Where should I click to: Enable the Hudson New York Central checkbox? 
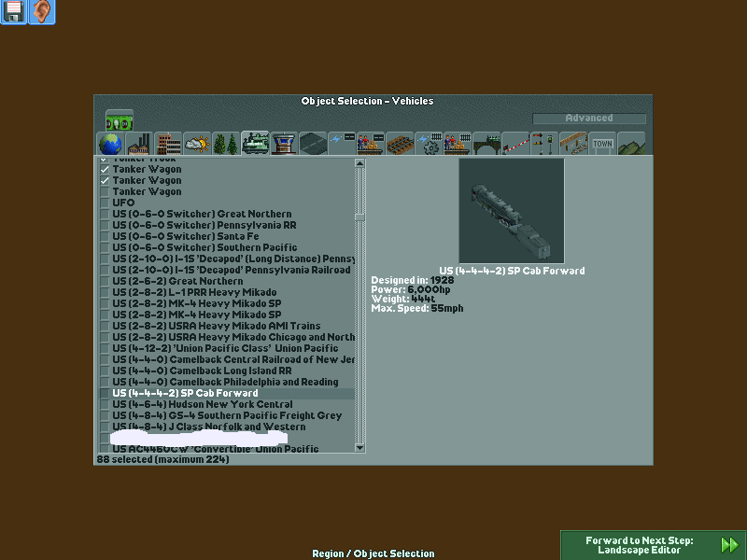(x=105, y=404)
